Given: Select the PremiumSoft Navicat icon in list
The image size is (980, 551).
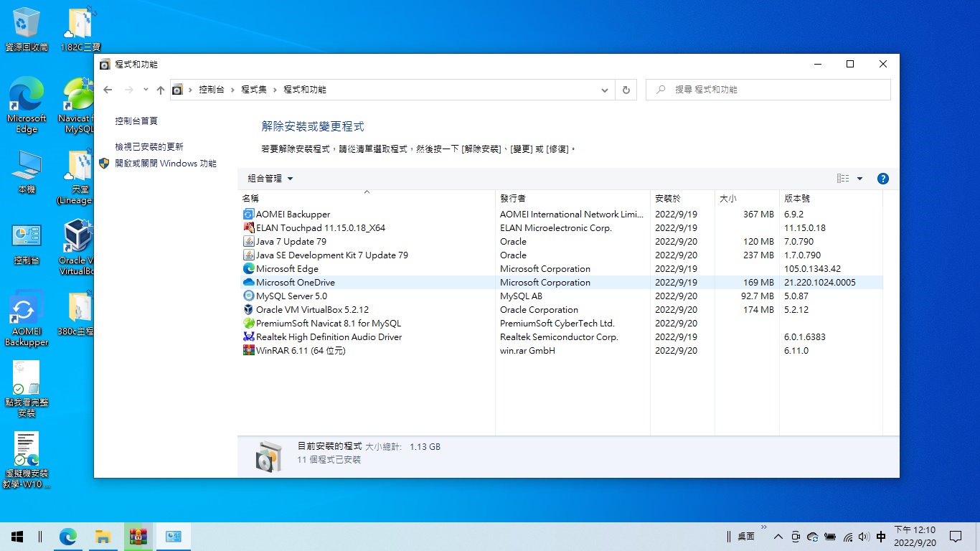Looking at the screenshot, I should pyautogui.click(x=249, y=323).
